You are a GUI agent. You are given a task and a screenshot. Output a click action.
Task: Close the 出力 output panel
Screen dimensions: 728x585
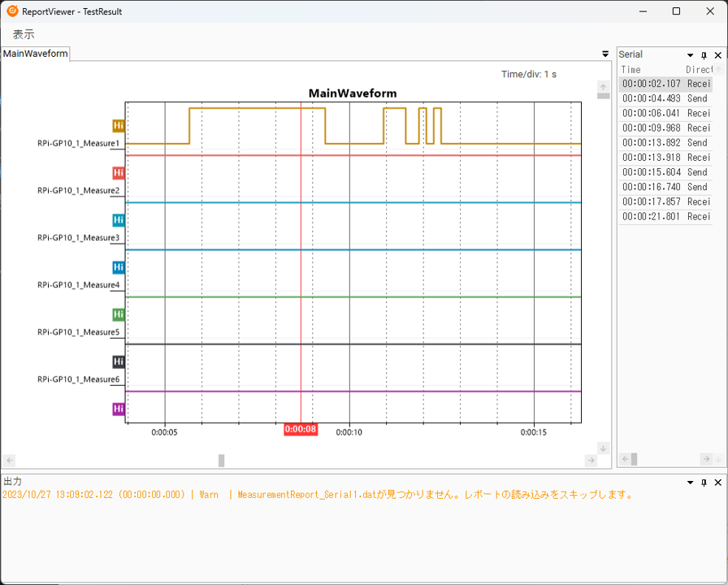pos(717,483)
